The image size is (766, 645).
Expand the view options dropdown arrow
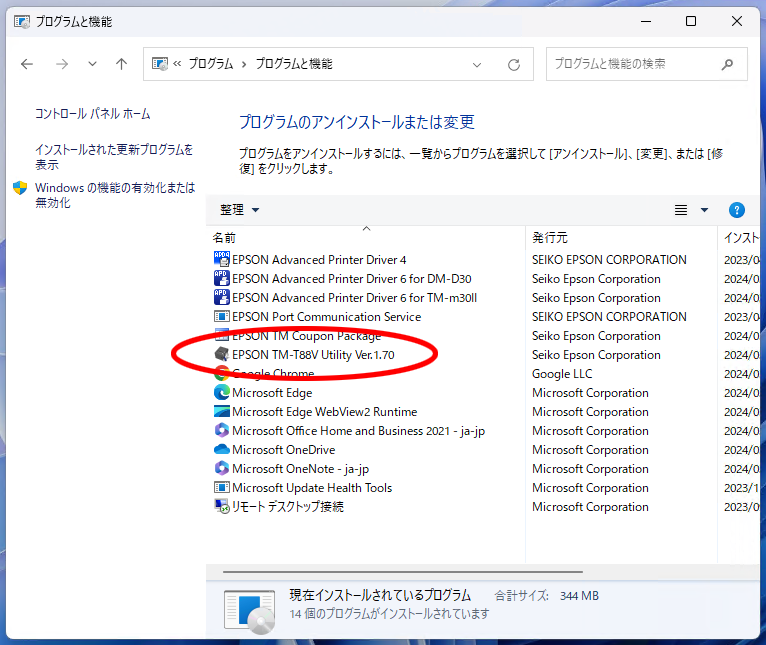pos(704,210)
